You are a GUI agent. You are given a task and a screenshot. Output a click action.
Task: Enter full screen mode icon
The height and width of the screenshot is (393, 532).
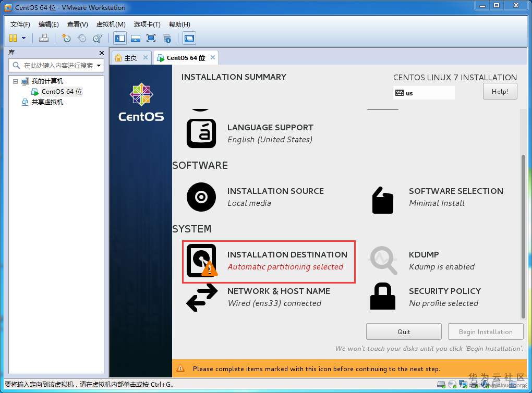coord(151,38)
